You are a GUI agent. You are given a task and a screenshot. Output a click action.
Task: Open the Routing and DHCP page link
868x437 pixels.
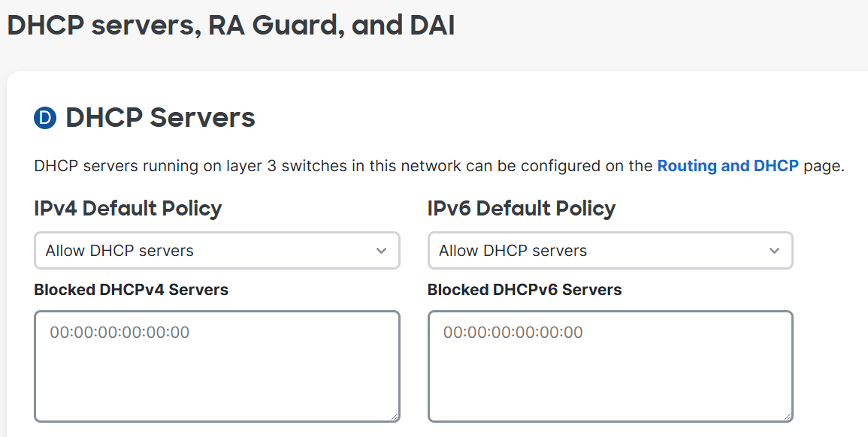(x=727, y=166)
